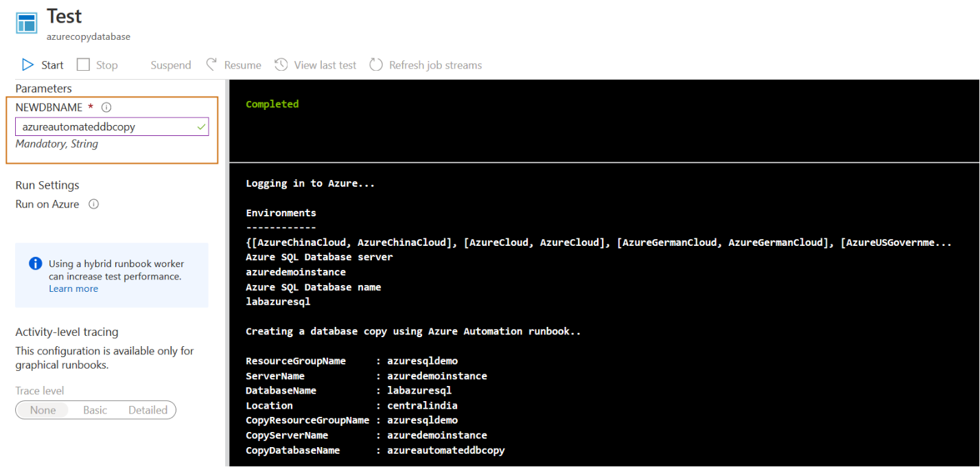Click the Start label in the toolbar
The height and width of the screenshot is (467, 980).
pos(52,65)
